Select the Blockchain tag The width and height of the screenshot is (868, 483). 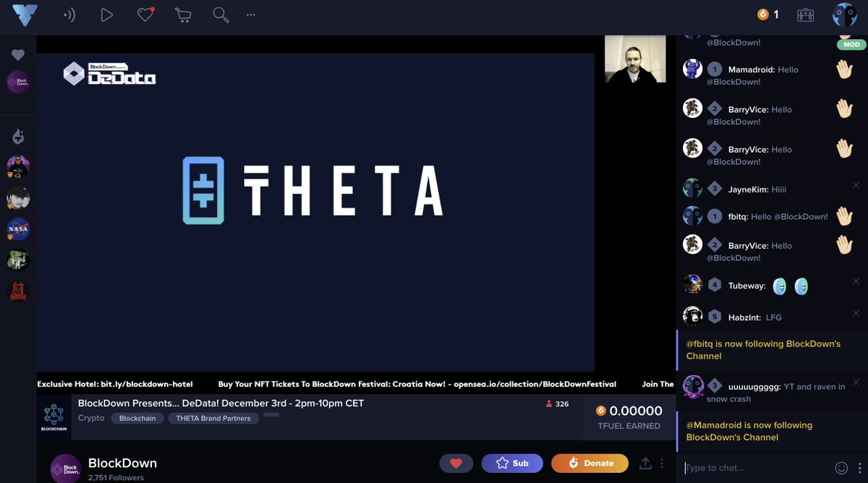coord(137,418)
